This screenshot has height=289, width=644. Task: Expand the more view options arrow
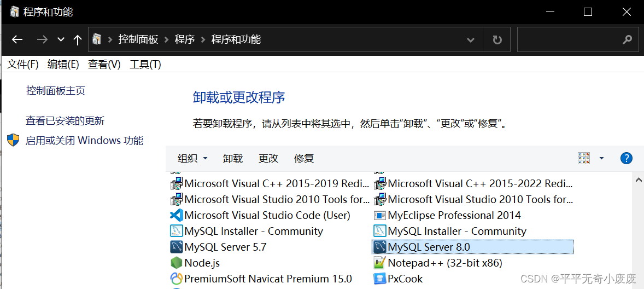[x=602, y=158]
